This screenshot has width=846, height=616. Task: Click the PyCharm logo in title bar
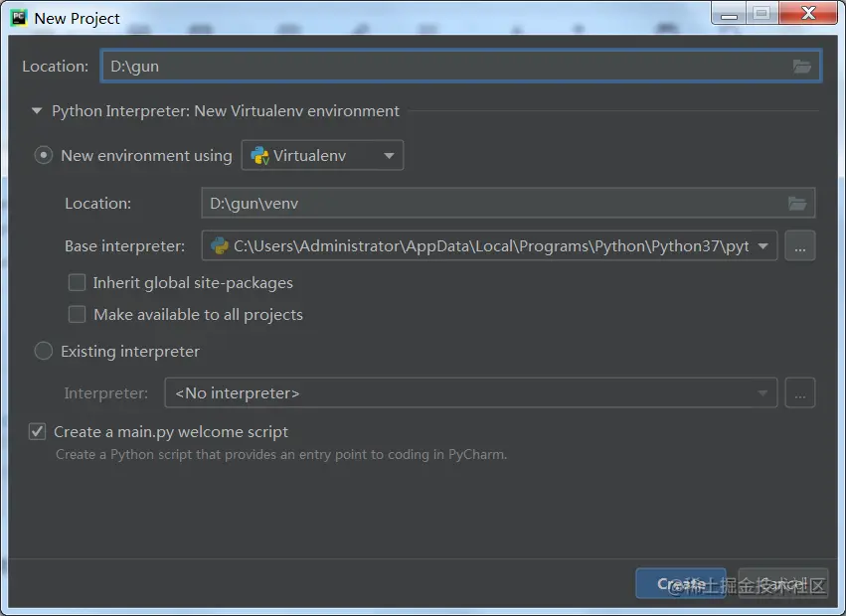point(18,18)
